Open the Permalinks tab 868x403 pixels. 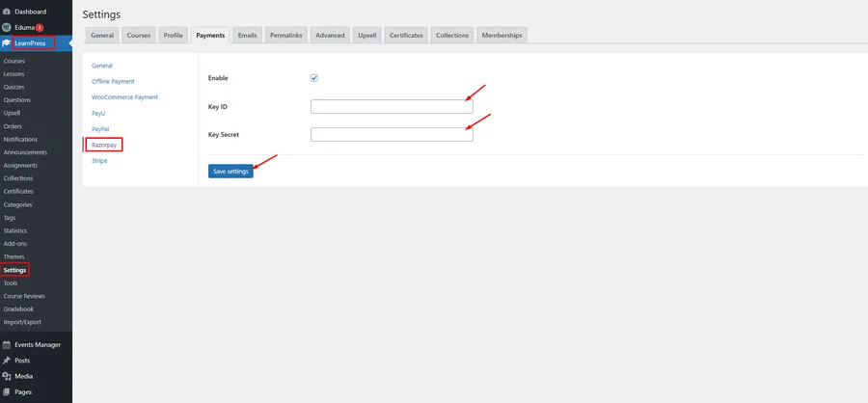(286, 35)
